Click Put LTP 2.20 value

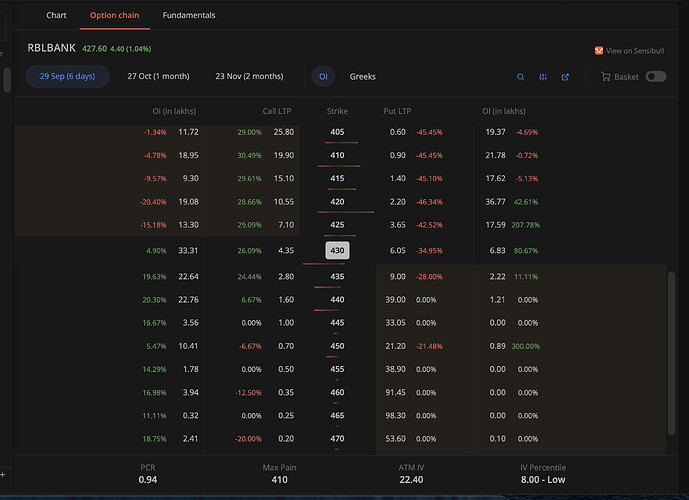click(x=398, y=202)
